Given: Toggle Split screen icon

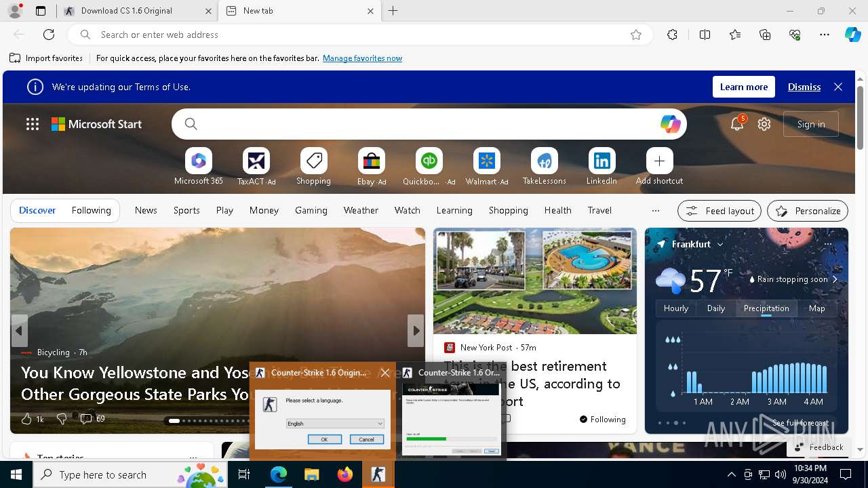Looking at the screenshot, I should (705, 35).
